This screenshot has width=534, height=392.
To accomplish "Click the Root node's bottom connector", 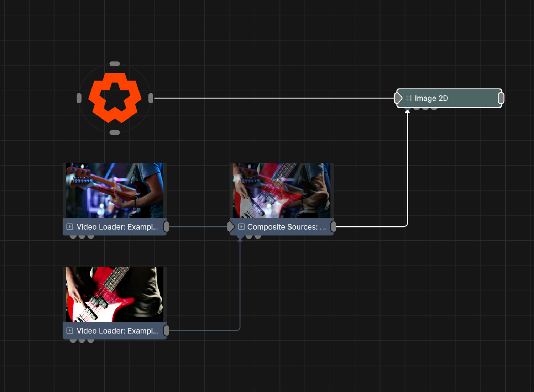I will tap(115, 132).
